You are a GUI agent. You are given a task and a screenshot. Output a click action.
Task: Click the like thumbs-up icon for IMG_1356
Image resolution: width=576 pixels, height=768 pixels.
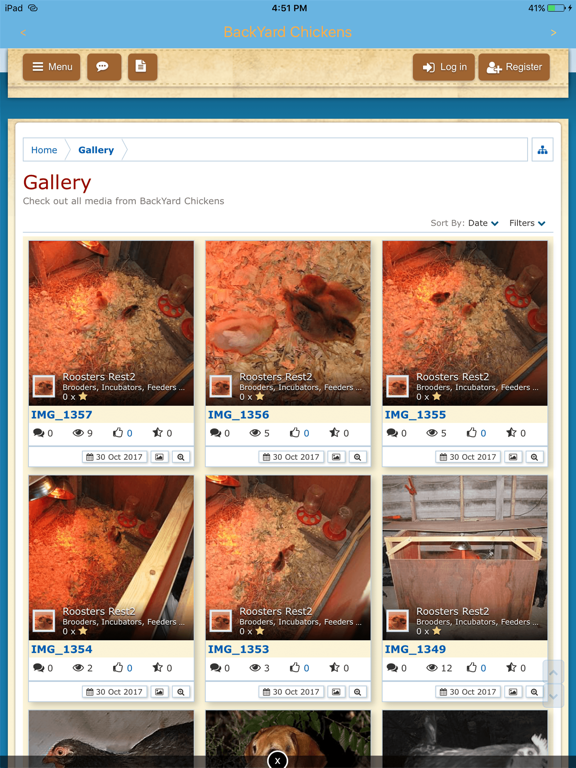(x=295, y=432)
